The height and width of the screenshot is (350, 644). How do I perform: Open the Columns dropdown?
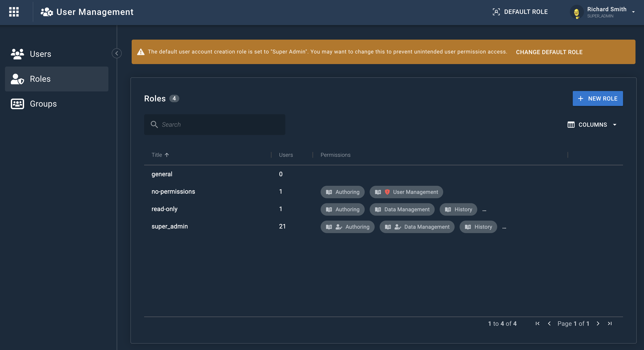pyautogui.click(x=592, y=125)
